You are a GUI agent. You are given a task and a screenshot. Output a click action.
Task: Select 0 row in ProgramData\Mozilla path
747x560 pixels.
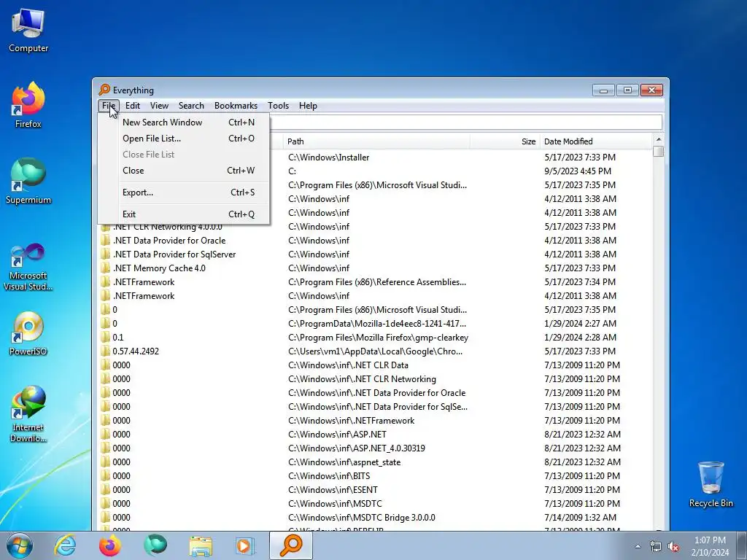coord(376,323)
